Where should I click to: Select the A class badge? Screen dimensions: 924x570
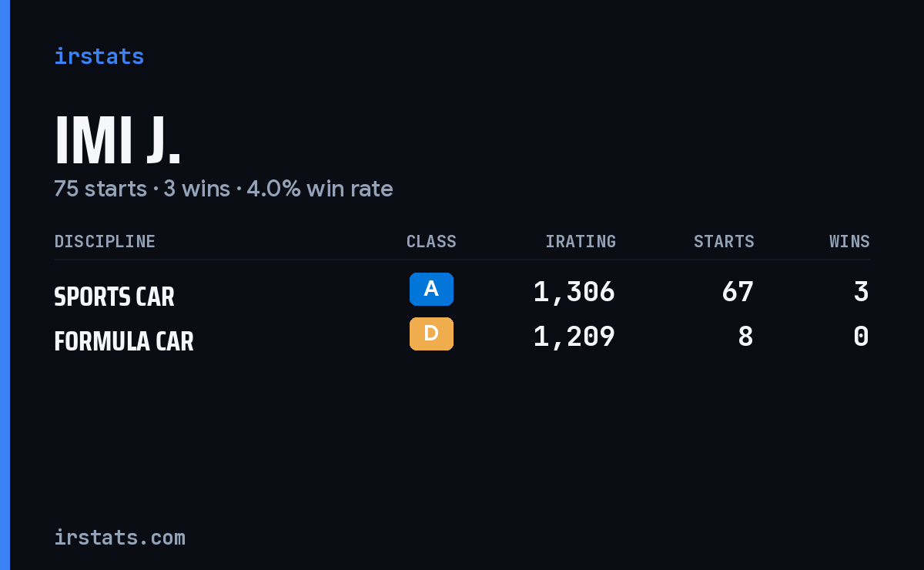[431, 289]
